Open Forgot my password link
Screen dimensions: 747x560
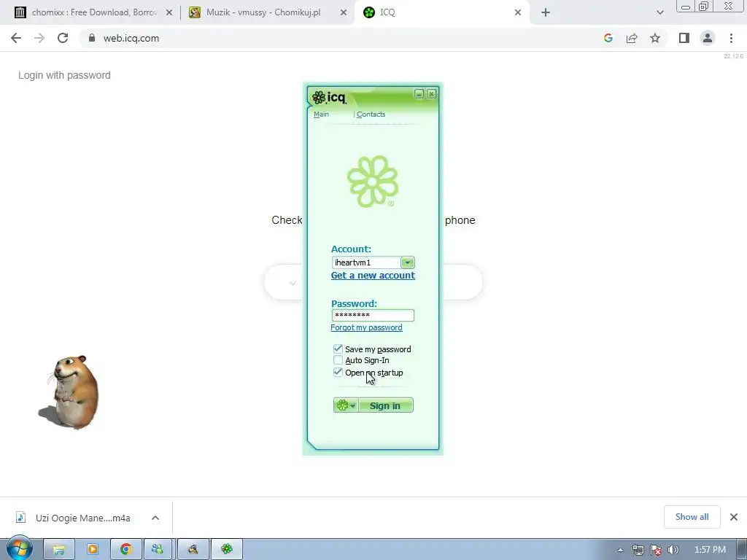[x=366, y=327]
